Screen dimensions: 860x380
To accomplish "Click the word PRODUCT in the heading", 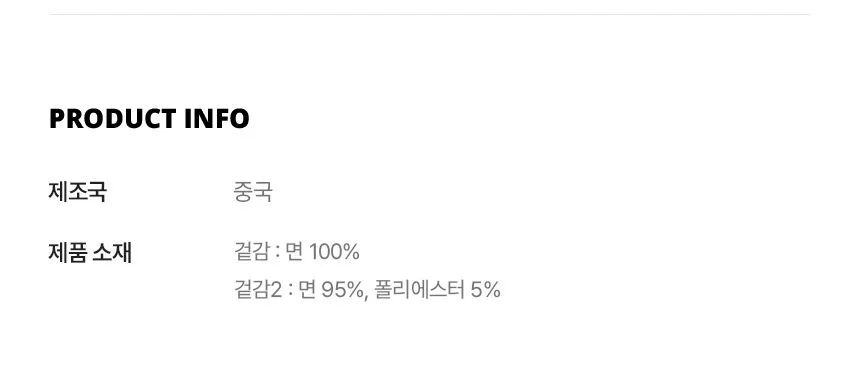I will tap(112, 119).
